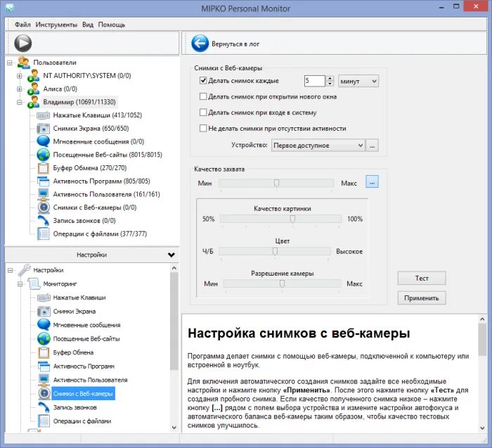This screenshot has width=492, height=448.
Task: Click camera icon beside Снимки Экрана (650/650)
Action: [44, 129]
